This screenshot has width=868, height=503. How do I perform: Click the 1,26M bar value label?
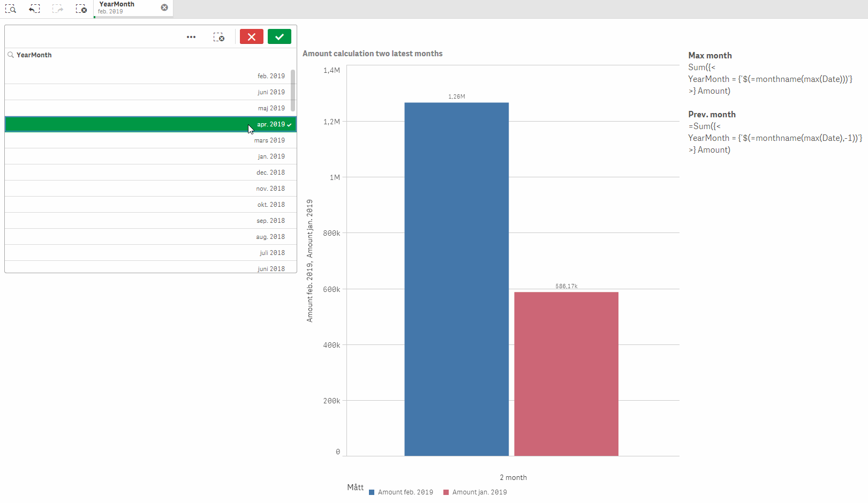click(457, 96)
